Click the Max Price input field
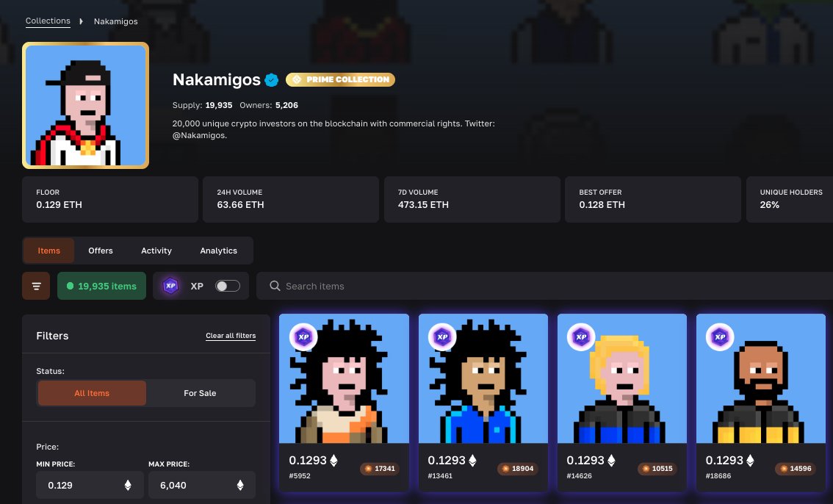Viewport: 833px width, 504px height. tap(202, 485)
